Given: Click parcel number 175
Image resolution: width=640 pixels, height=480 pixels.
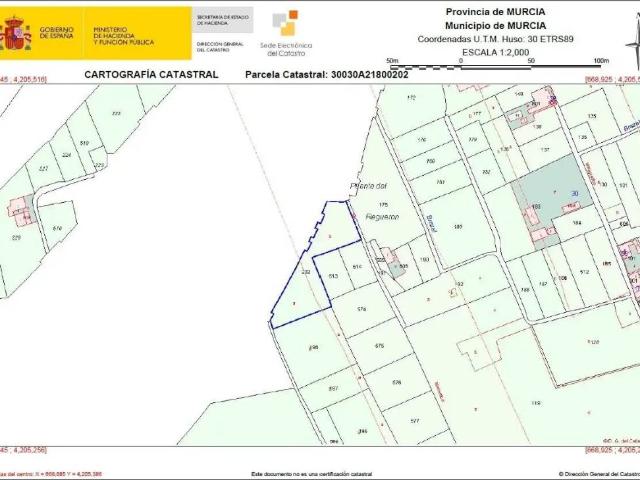Looking at the screenshot, I should tap(383, 205).
